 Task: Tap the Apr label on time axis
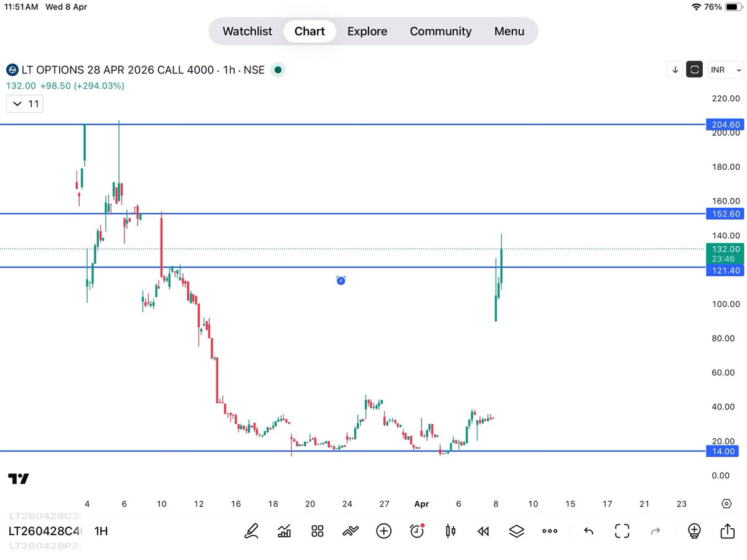tap(421, 504)
